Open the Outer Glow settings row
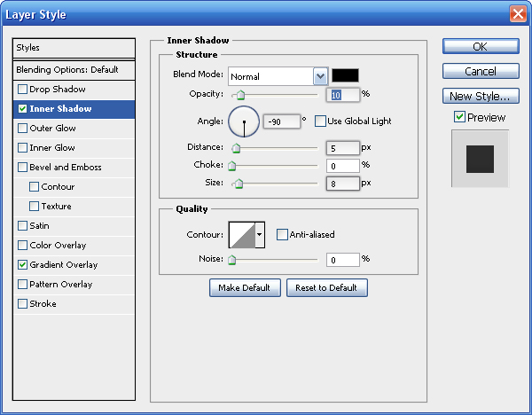532x415 pixels. [x=74, y=129]
